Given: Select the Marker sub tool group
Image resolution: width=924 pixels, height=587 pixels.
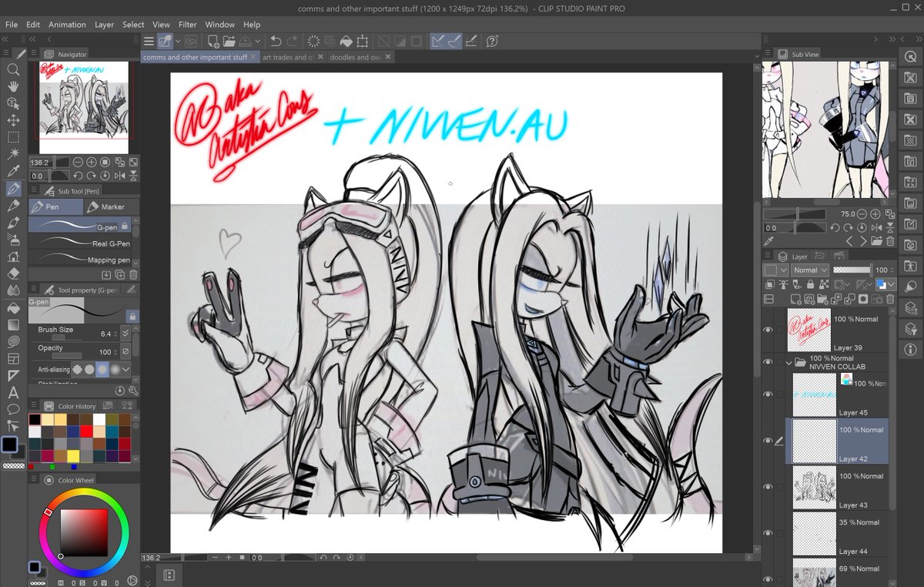Looking at the screenshot, I should [x=112, y=206].
